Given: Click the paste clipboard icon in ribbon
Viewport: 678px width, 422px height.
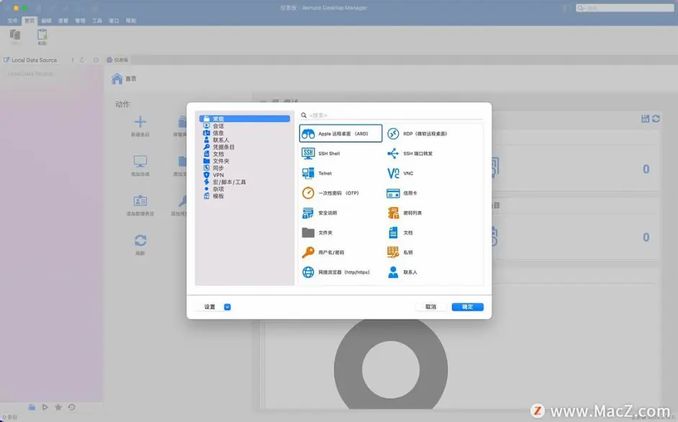Looking at the screenshot, I should point(42,36).
